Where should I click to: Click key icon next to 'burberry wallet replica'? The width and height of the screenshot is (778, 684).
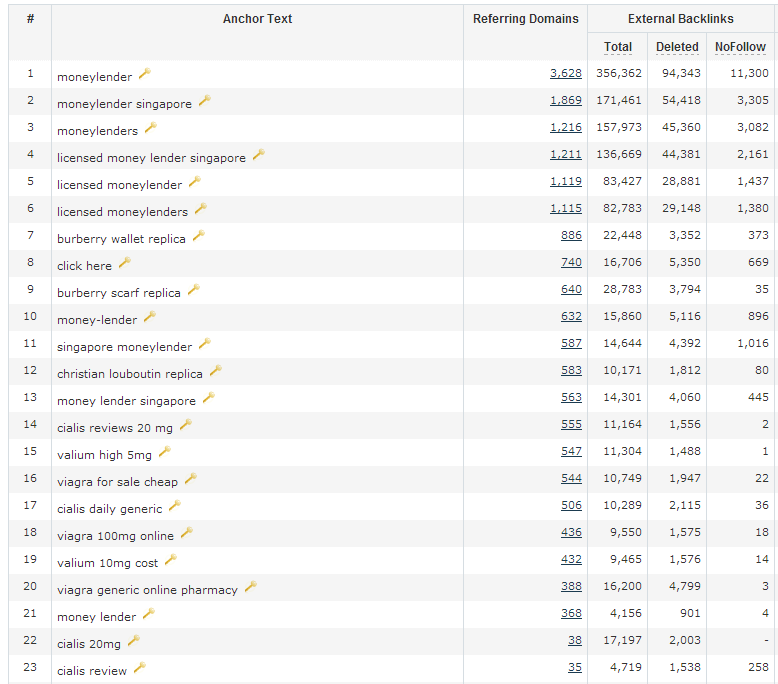[198, 236]
